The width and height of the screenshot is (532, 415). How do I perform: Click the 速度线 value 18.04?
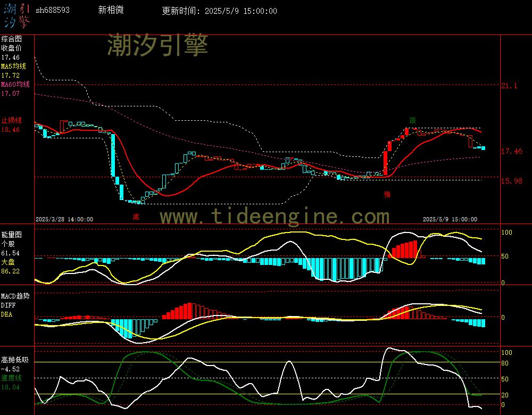coord(11,387)
